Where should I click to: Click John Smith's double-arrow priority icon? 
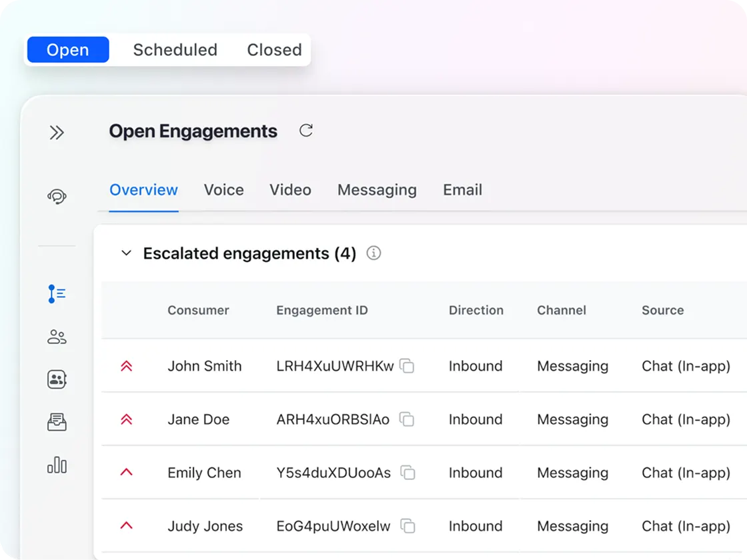(x=126, y=366)
